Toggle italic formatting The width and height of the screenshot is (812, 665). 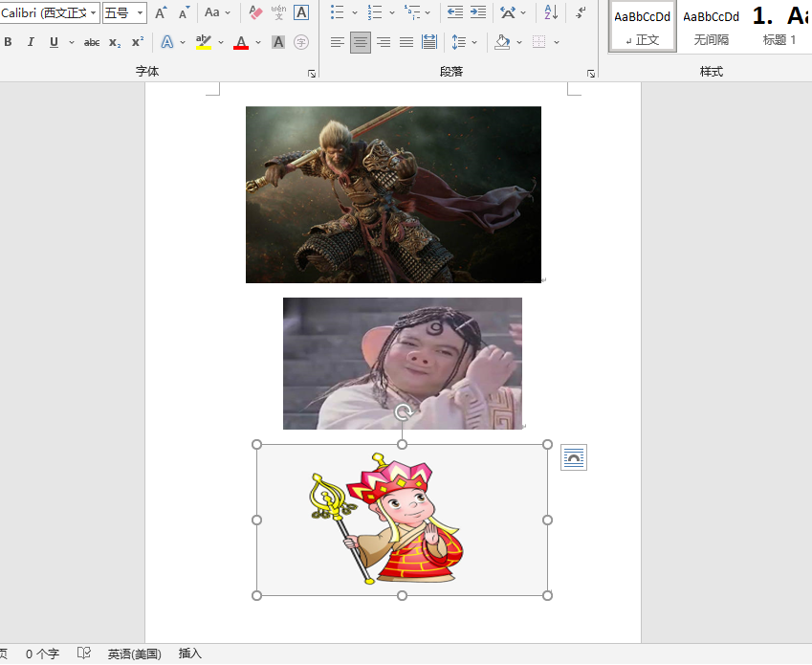(31, 42)
